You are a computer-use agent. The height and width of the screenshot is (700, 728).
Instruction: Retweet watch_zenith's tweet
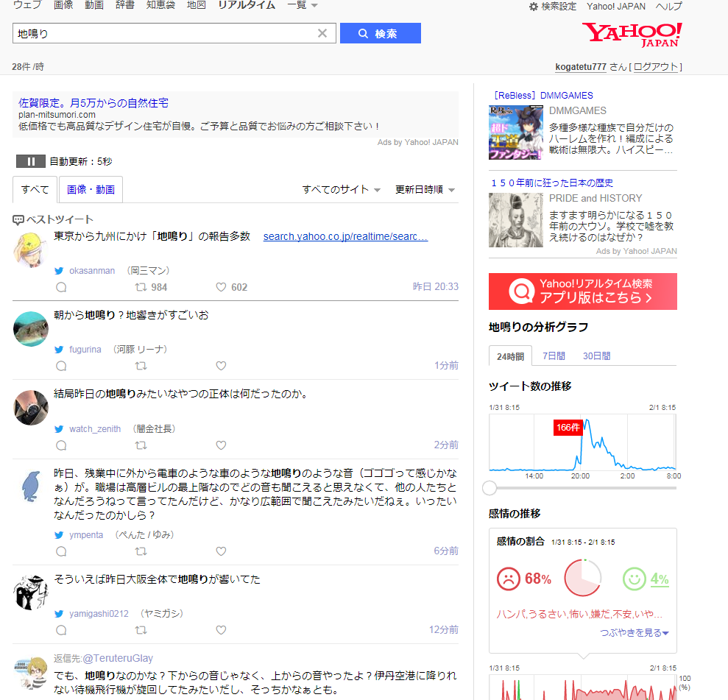point(141,445)
